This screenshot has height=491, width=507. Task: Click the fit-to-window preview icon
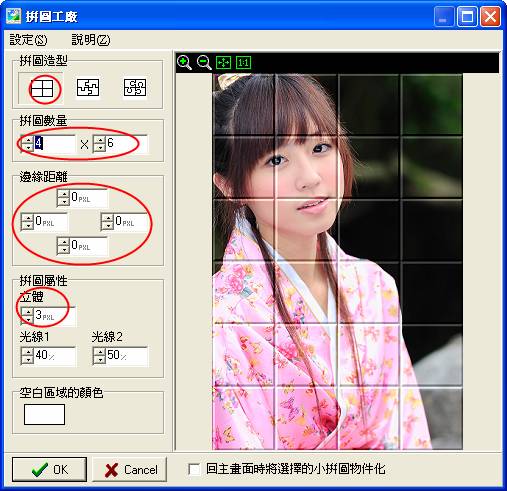pos(223,62)
